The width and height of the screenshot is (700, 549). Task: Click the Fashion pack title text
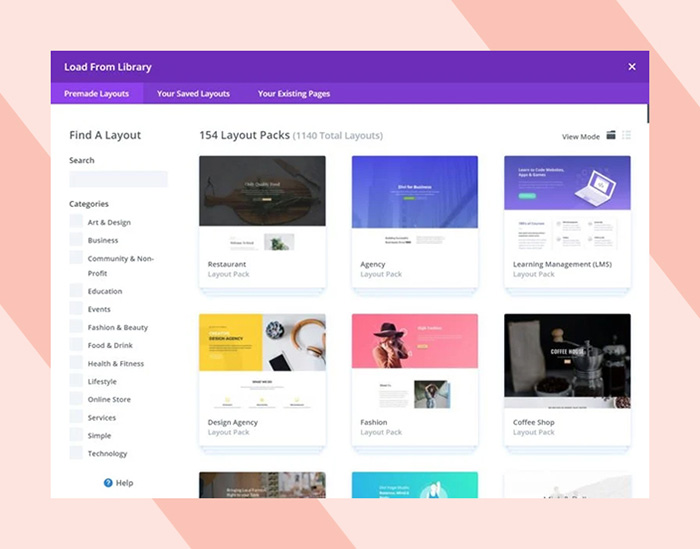(x=374, y=422)
